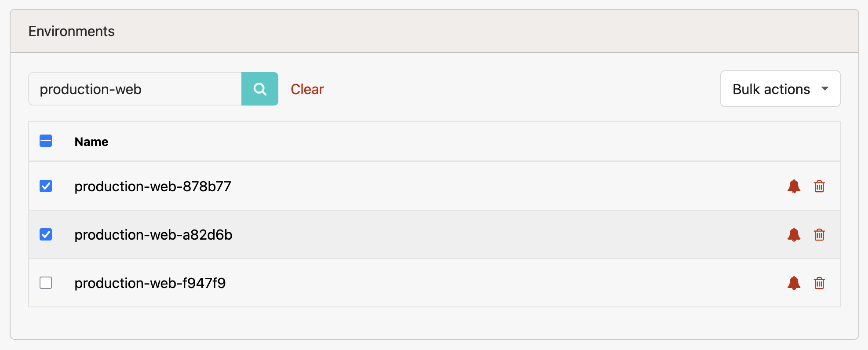The height and width of the screenshot is (350, 868).
Task: Uncheck the production-web-a82d6b checkbox
Action: click(x=46, y=234)
